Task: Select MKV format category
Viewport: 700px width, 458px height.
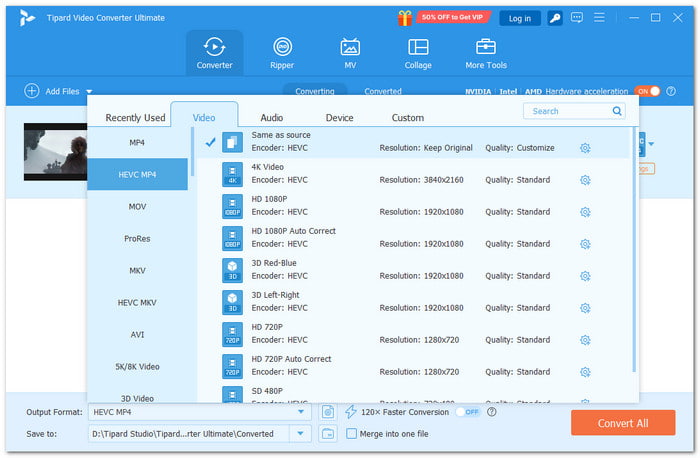Action: click(137, 271)
